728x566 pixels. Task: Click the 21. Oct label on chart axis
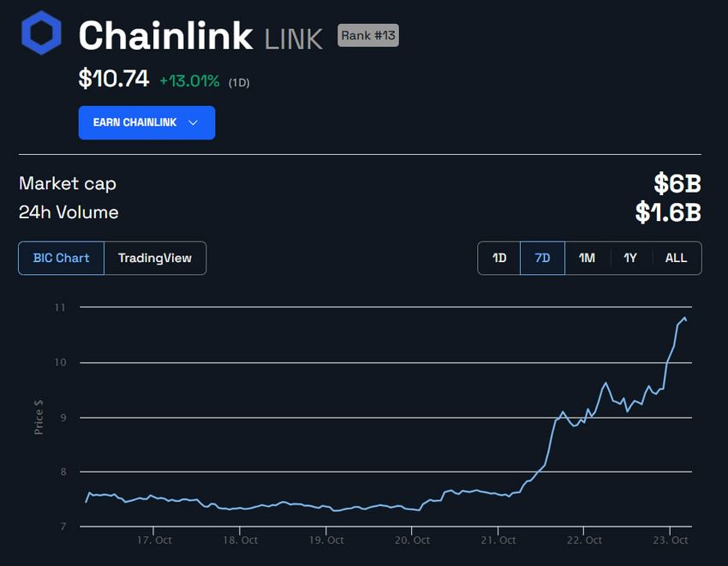(x=499, y=540)
